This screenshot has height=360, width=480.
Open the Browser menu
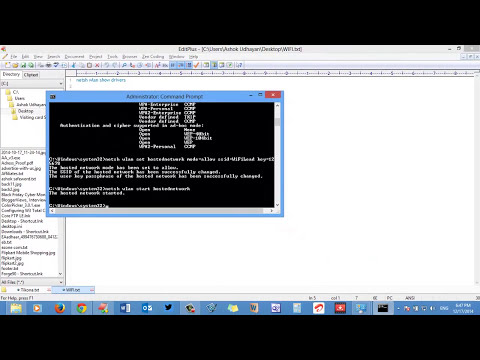(x=130, y=57)
